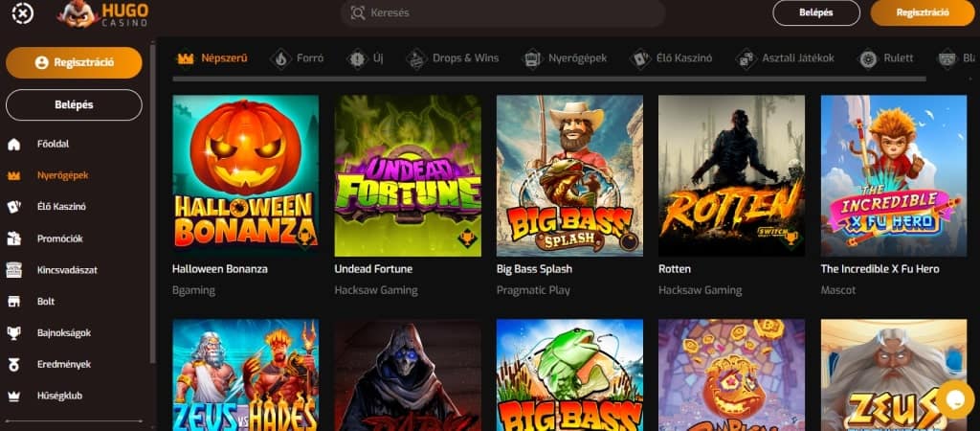Click the Bajnokságok trophy icon in the sidebar
This screenshot has height=431, width=980.
pos(13,332)
